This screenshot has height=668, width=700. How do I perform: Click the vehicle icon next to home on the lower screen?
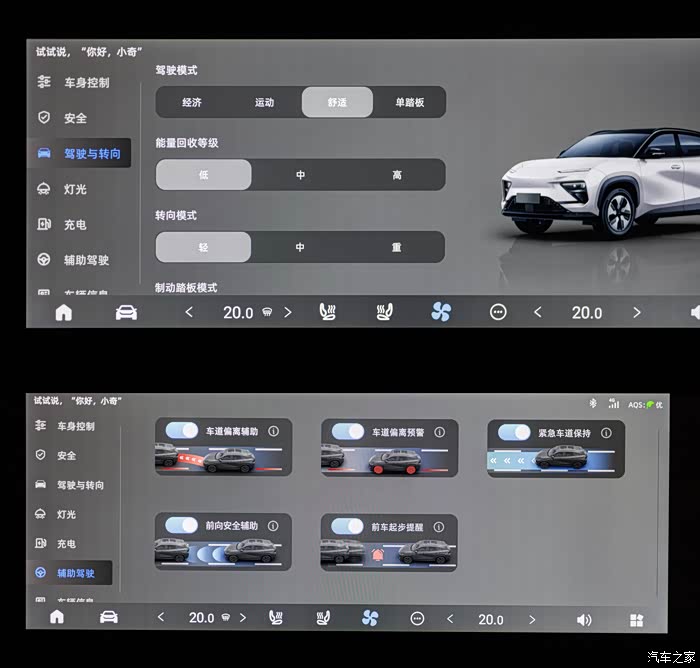pos(109,618)
